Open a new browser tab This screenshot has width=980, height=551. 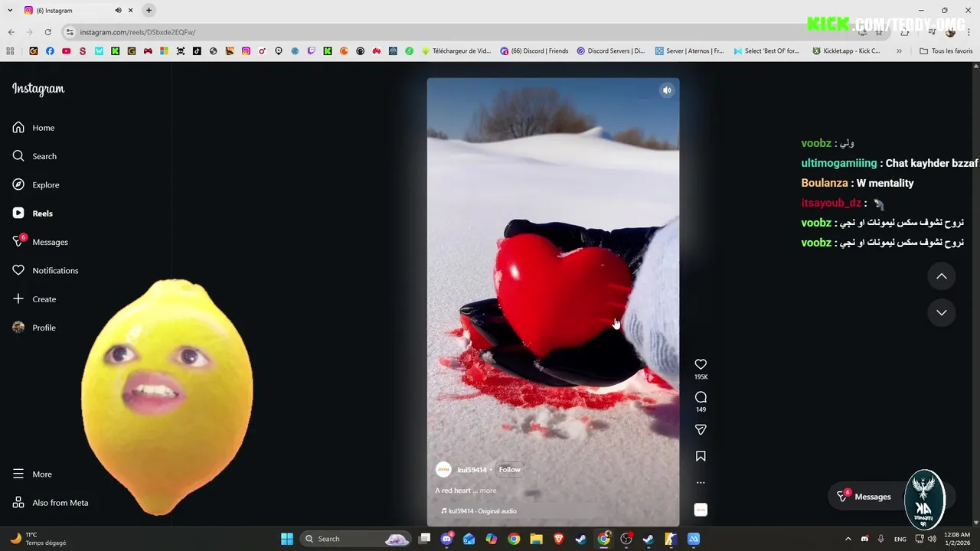(x=149, y=11)
